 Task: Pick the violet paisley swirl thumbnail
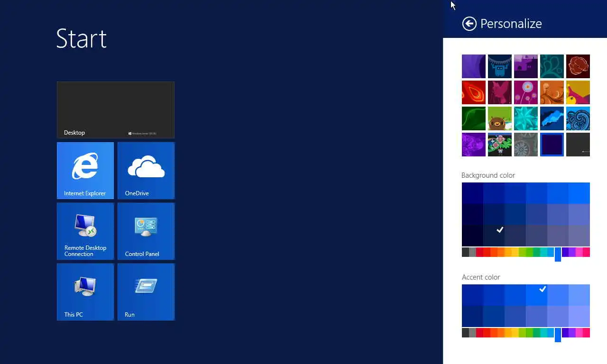pyautogui.click(x=474, y=145)
